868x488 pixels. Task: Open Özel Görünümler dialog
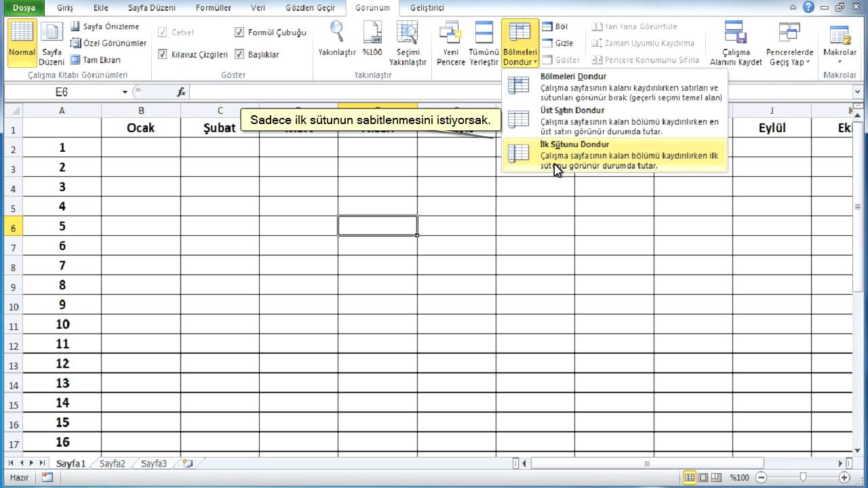pyautogui.click(x=108, y=43)
